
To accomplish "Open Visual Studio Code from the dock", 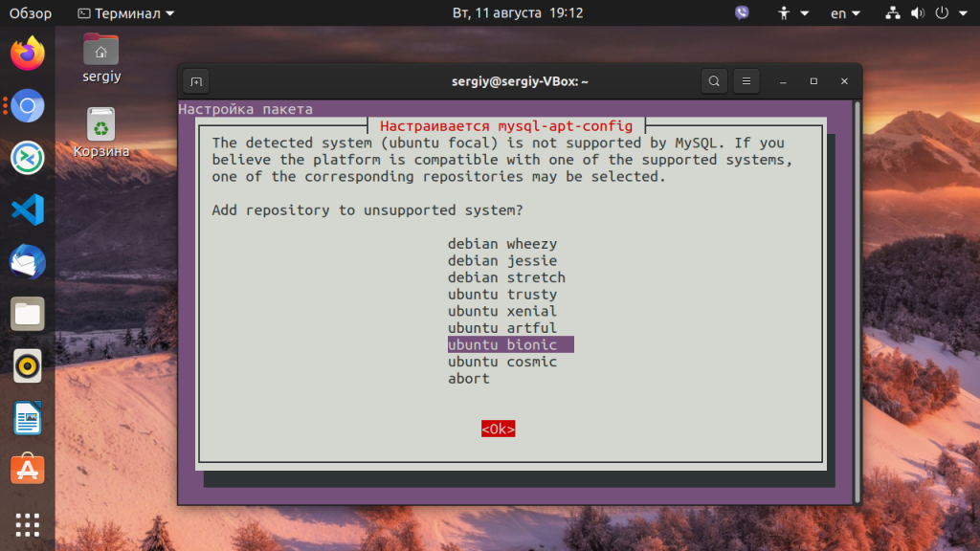I will tap(28, 209).
